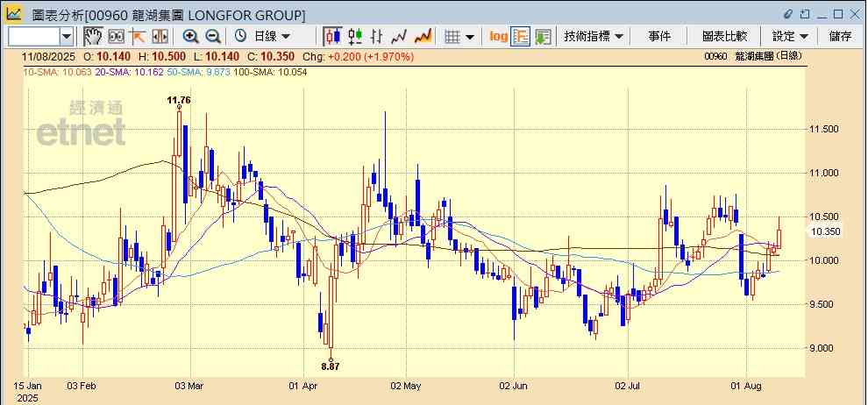Switch to line chart type

click(399, 37)
